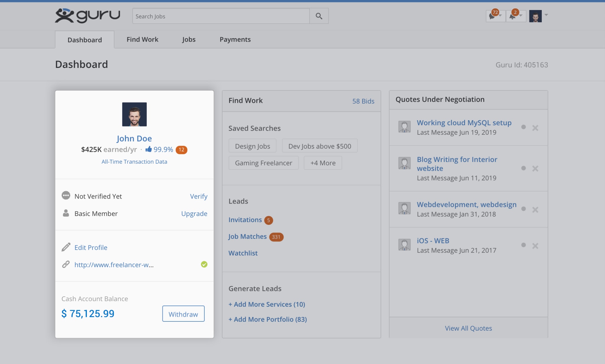Viewport: 605px width, 364px height.
Task: Click the avatar for the MySQL setup quote
Action: tap(404, 127)
